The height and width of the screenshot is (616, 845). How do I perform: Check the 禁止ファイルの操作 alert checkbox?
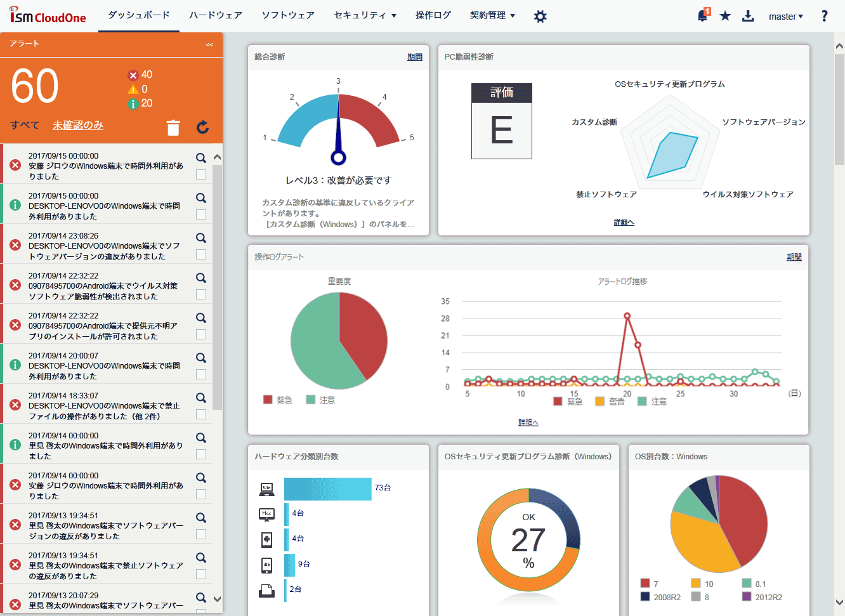point(201,414)
